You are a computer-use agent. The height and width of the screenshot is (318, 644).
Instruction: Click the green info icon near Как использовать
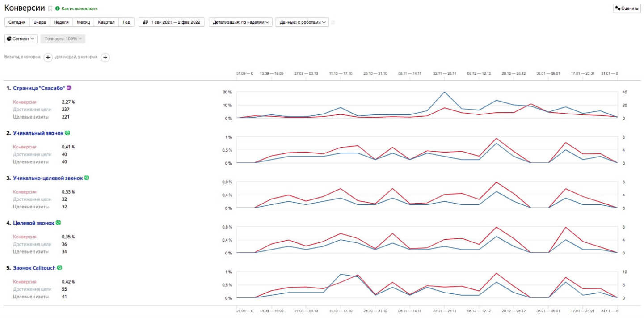pyautogui.click(x=58, y=8)
